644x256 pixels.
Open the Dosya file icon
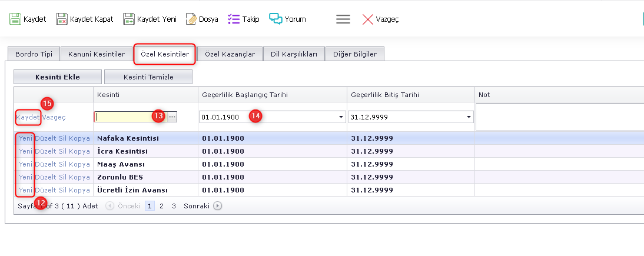click(191, 19)
